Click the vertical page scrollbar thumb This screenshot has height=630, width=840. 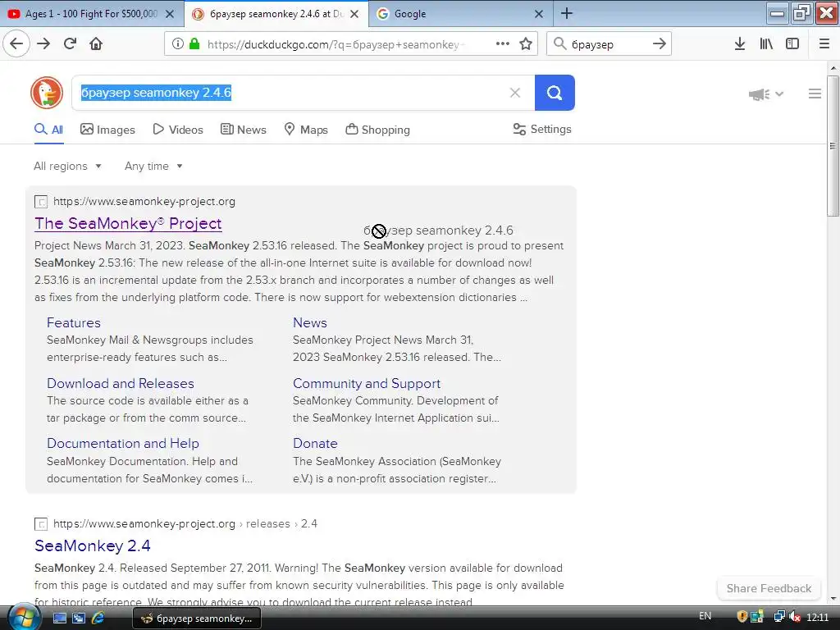click(x=833, y=146)
